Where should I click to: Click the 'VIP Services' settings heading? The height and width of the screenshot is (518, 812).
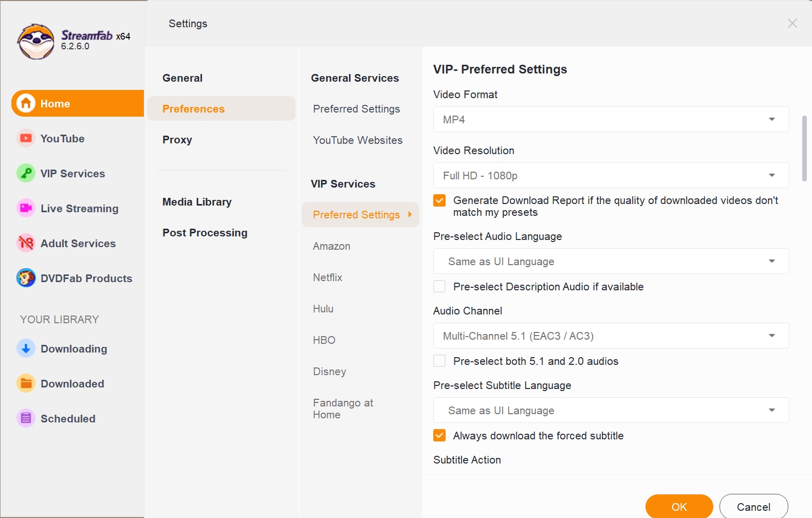pos(343,184)
